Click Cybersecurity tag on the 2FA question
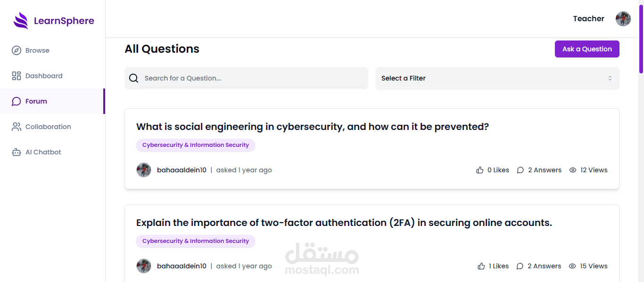Screen dimensions: 644x282 point(196,241)
